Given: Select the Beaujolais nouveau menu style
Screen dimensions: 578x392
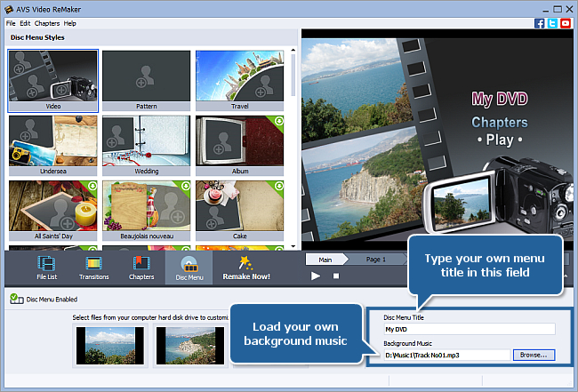Looking at the screenshot, I should pos(147,211).
